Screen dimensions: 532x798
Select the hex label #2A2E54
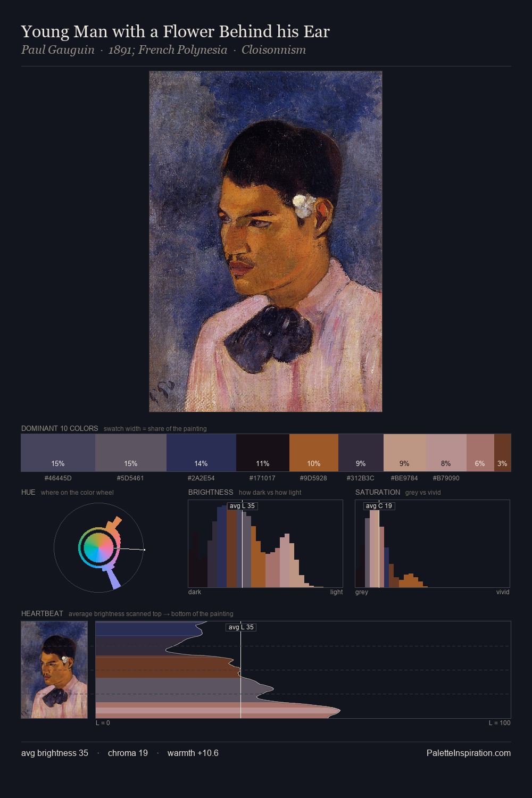tap(201, 478)
